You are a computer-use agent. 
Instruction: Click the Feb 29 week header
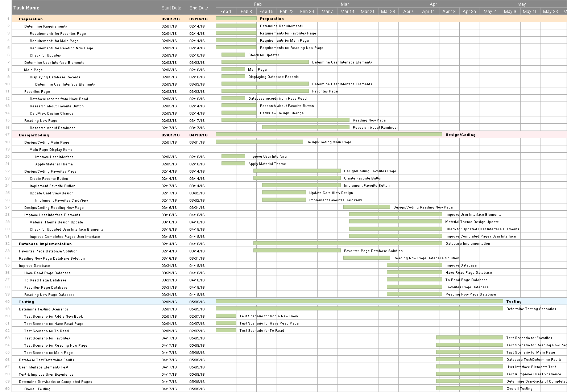point(307,11)
